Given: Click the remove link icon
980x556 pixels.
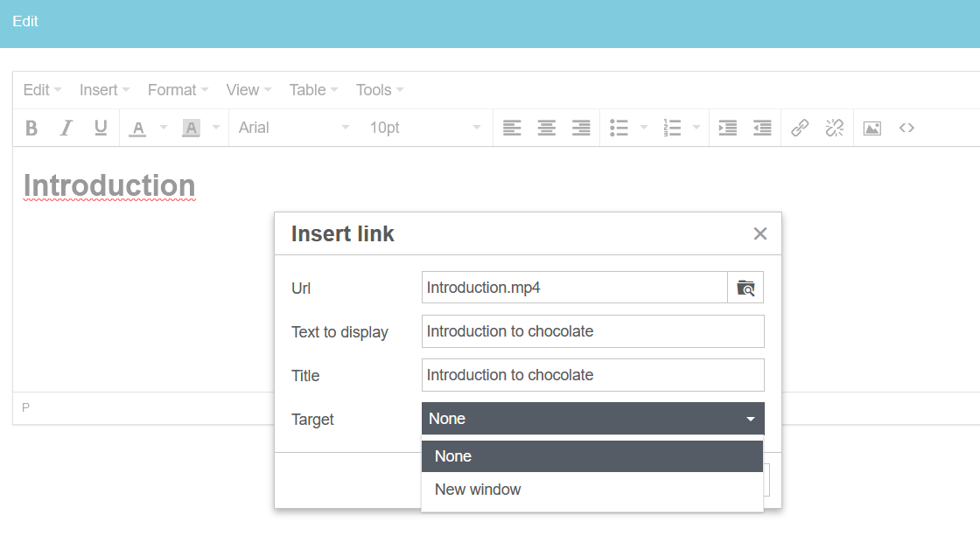Looking at the screenshot, I should click(x=835, y=128).
